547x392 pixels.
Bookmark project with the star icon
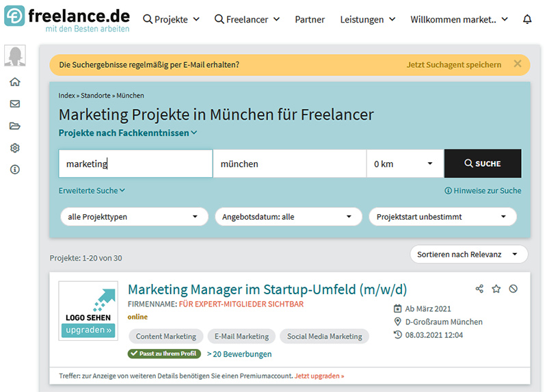tap(496, 289)
